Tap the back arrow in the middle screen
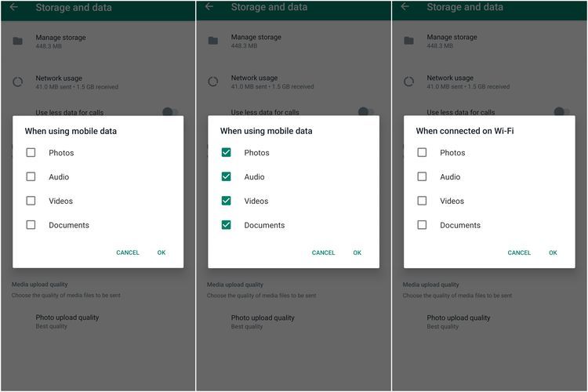Screen dimensions: 588x392 pyautogui.click(x=209, y=6)
